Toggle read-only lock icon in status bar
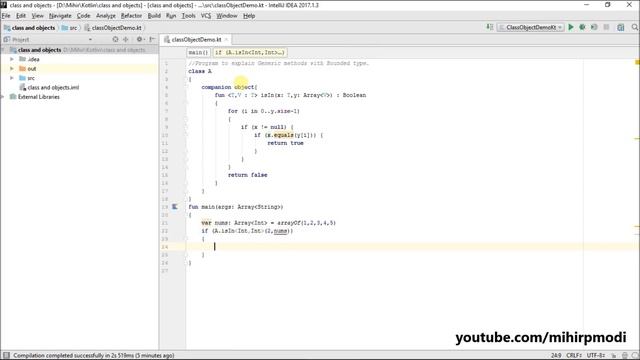The height and width of the screenshot is (360, 640). (x=613, y=356)
